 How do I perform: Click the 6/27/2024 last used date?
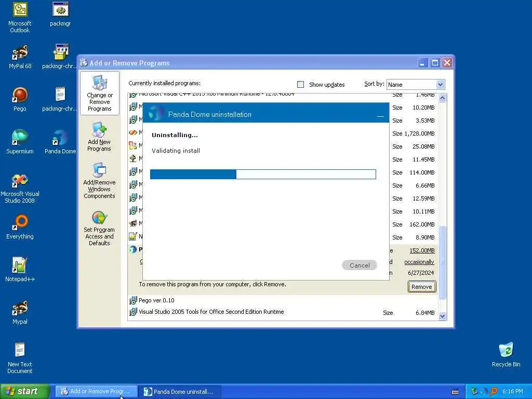421,273
